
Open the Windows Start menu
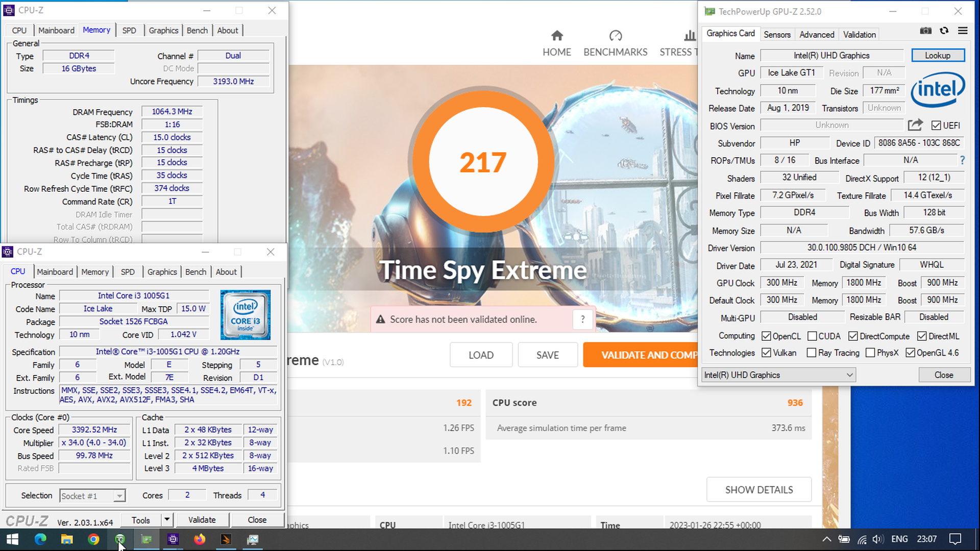coord(12,539)
